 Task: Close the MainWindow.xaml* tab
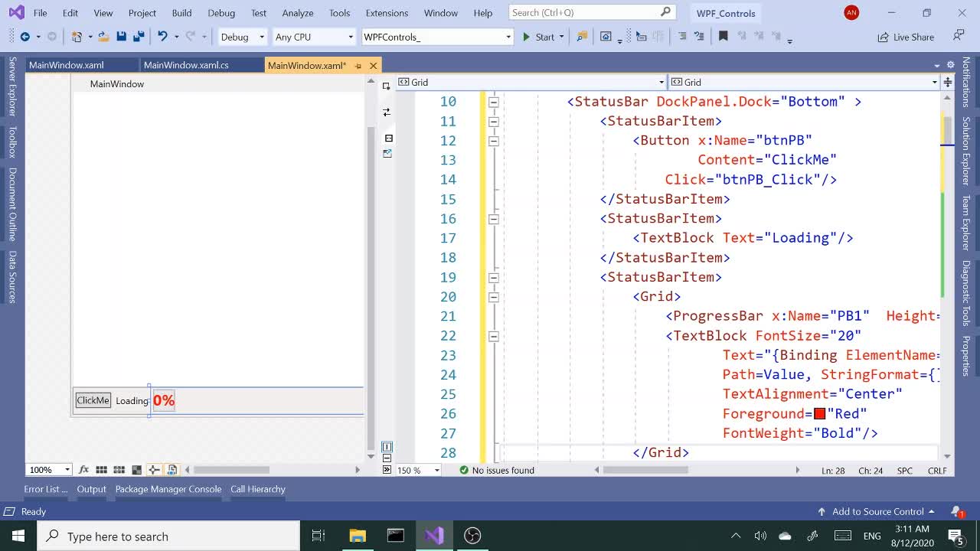373,66
